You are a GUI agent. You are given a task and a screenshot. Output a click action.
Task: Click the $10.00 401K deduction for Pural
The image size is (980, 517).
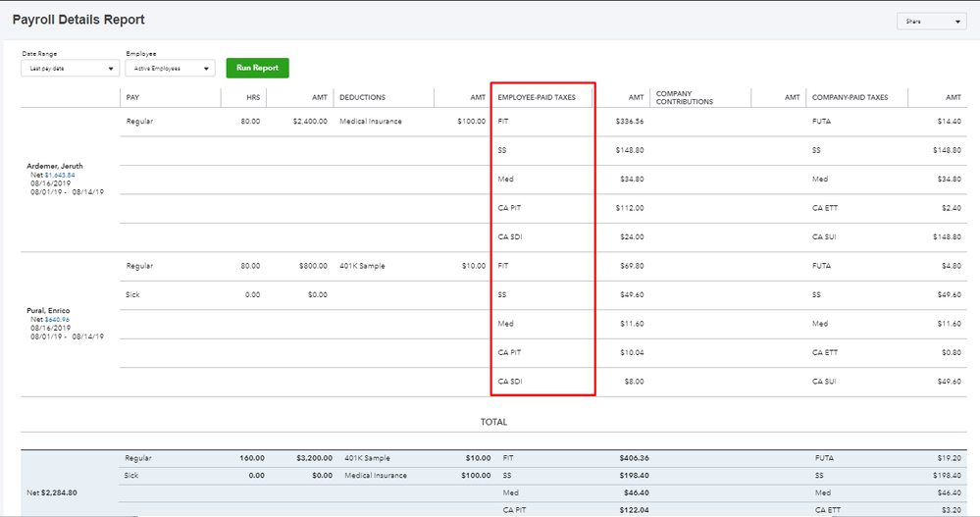pos(474,266)
